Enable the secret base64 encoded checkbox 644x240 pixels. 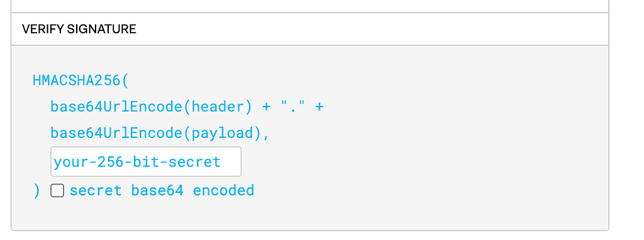point(57,191)
